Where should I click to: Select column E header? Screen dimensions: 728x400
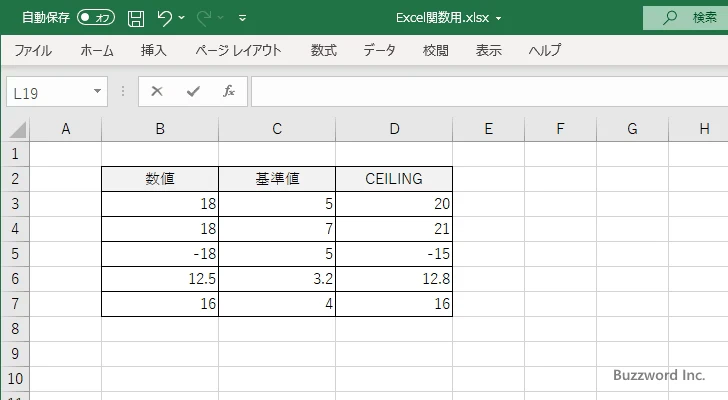pyautogui.click(x=488, y=129)
